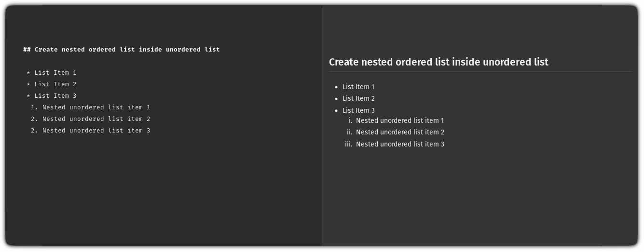Click 'iii. Nested unordered list item 3' in preview
Screen dimensions: 644x252
pos(394,144)
